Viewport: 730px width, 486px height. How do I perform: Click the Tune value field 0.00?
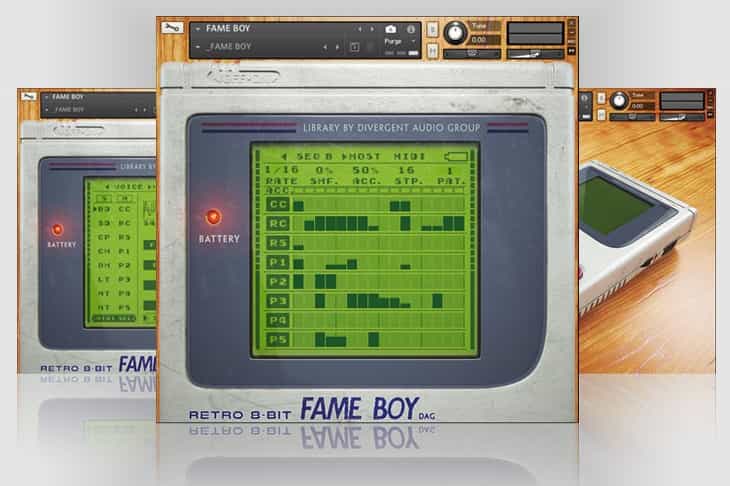click(485, 40)
